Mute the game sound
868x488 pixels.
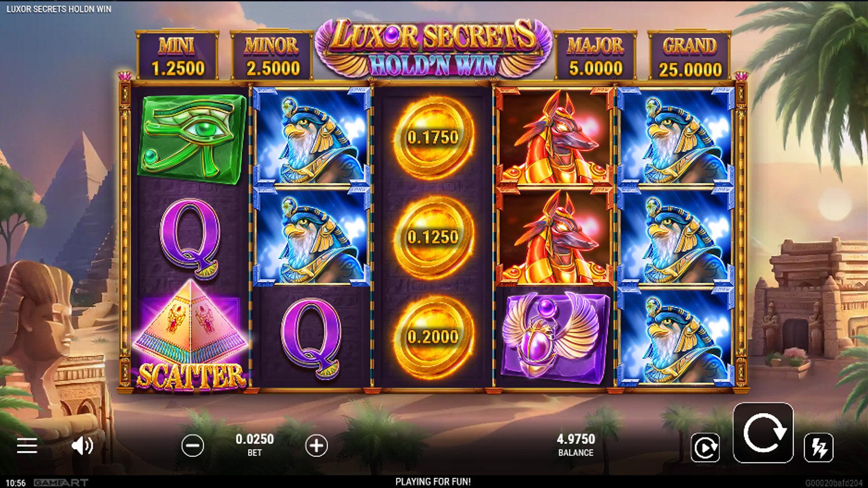click(x=82, y=446)
